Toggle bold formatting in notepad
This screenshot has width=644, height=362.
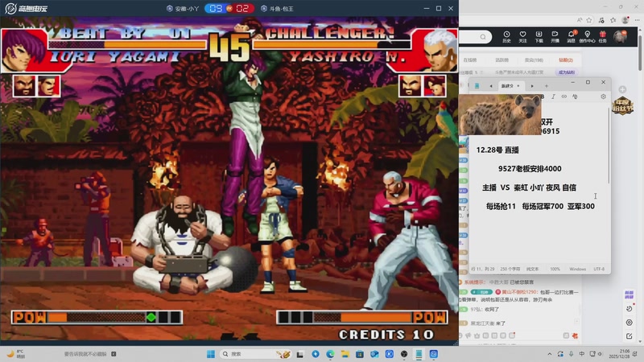pos(543,97)
